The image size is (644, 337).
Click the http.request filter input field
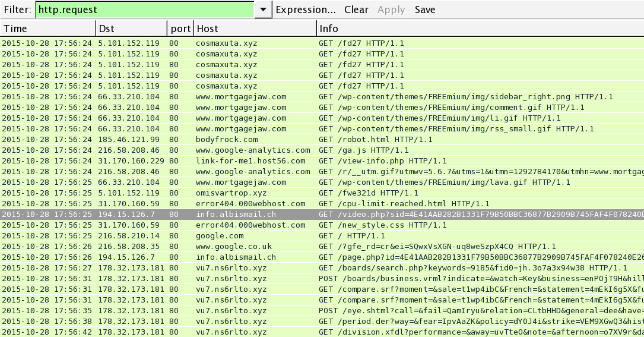[x=145, y=10]
